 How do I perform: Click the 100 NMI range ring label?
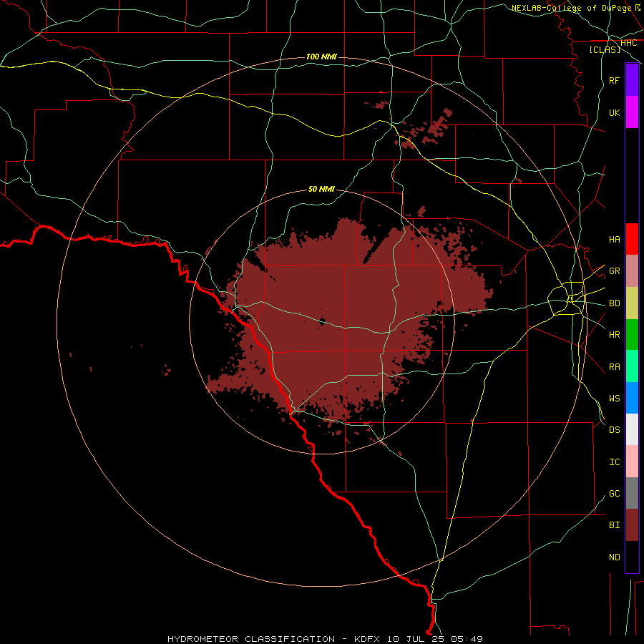click(321, 57)
